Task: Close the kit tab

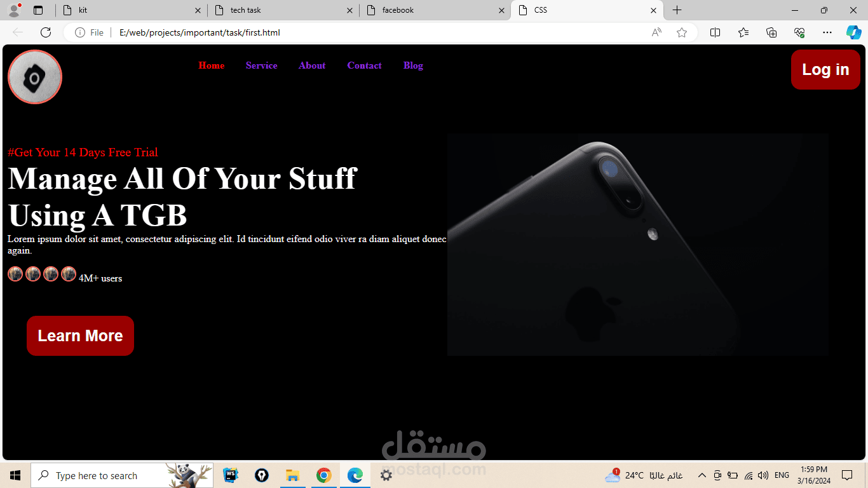Action: coord(198,10)
